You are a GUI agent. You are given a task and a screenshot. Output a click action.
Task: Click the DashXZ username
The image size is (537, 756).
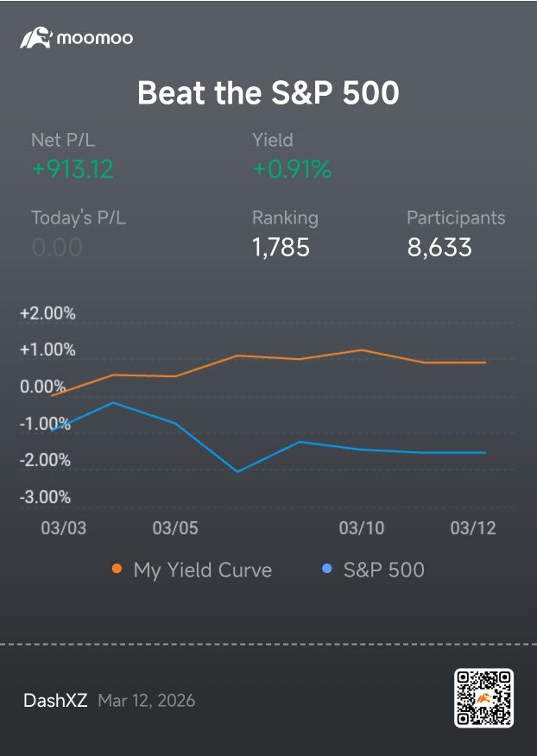pyautogui.click(x=55, y=701)
